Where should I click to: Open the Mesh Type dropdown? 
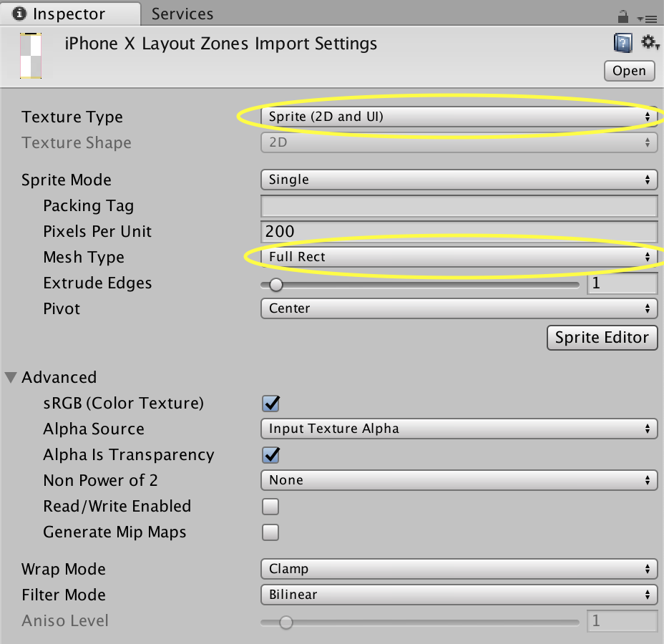tap(459, 257)
